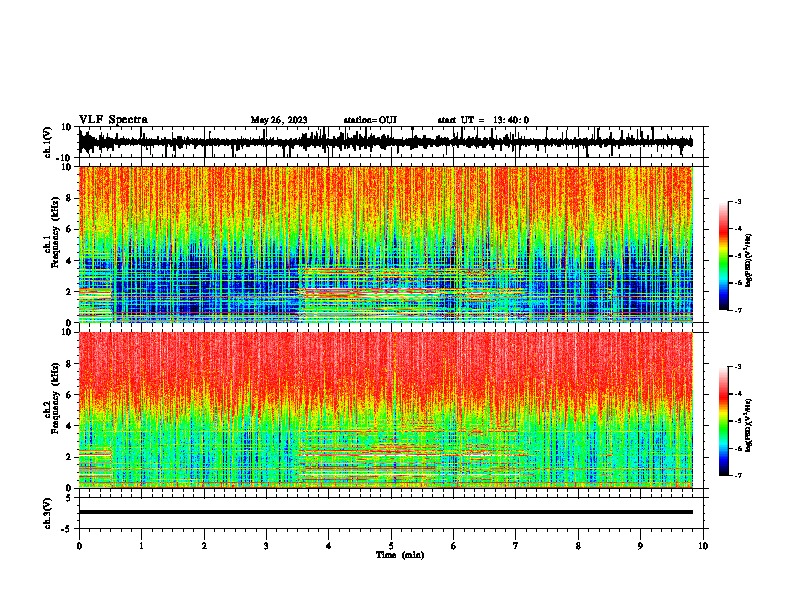Click the "-7" label on ch.1 colorbar

tap(737, 311)
